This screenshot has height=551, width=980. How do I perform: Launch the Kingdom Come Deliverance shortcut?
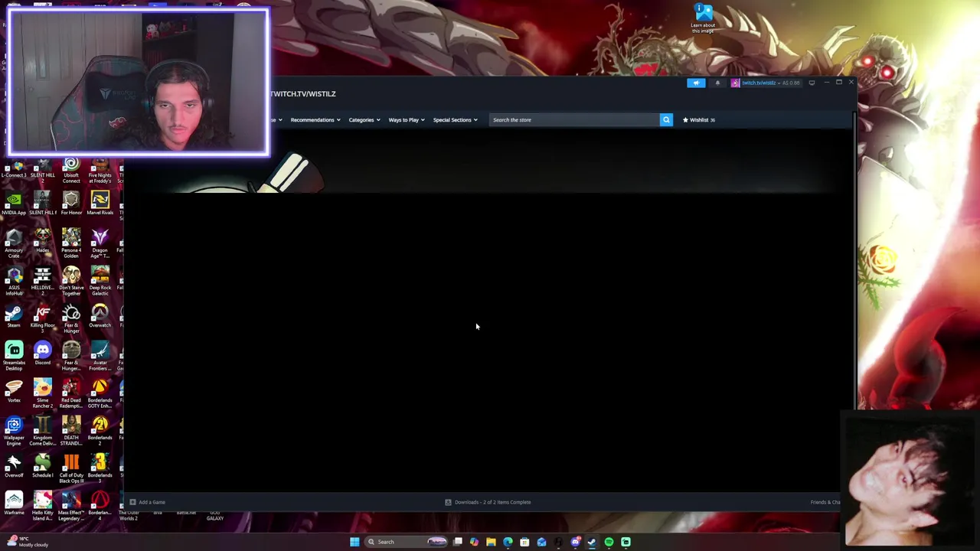(x=42, y=431)
